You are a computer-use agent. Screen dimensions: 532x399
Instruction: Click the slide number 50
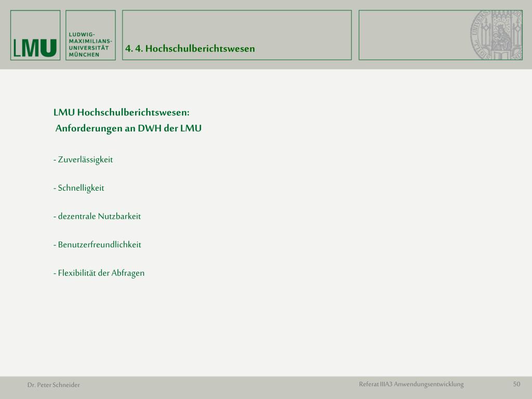(516, 384)
